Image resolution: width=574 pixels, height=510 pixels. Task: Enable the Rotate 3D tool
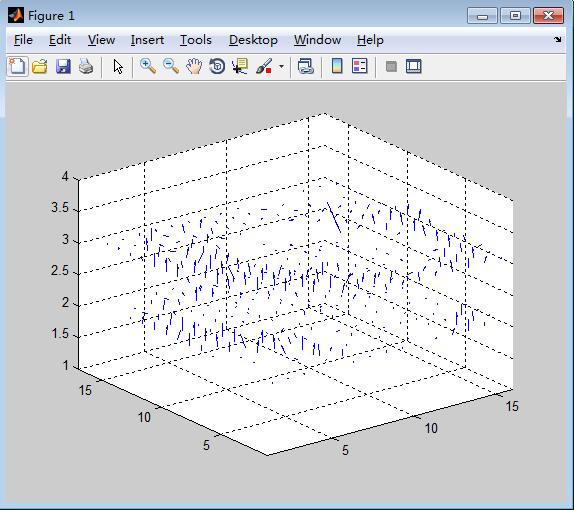(217, 67)
